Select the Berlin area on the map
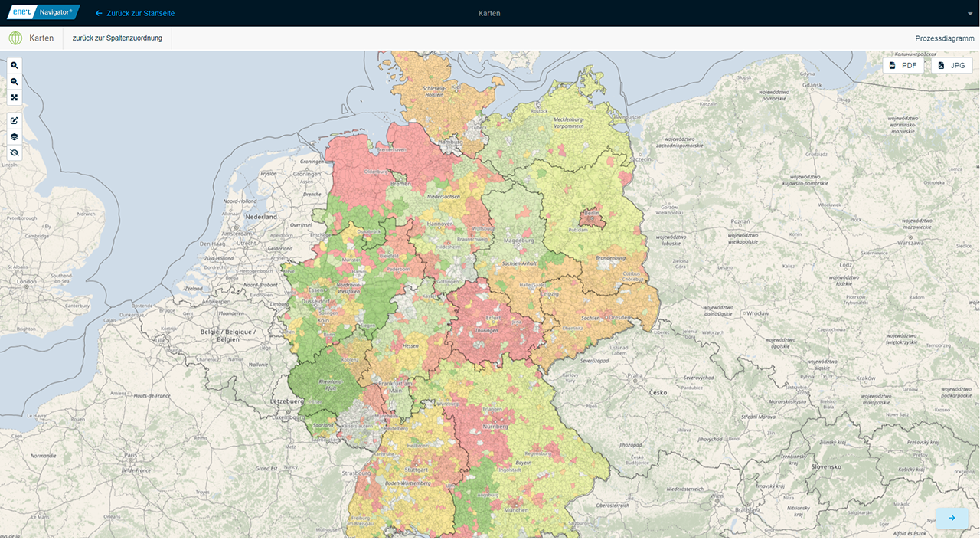The image size is (980, 540). click(590, 218)
